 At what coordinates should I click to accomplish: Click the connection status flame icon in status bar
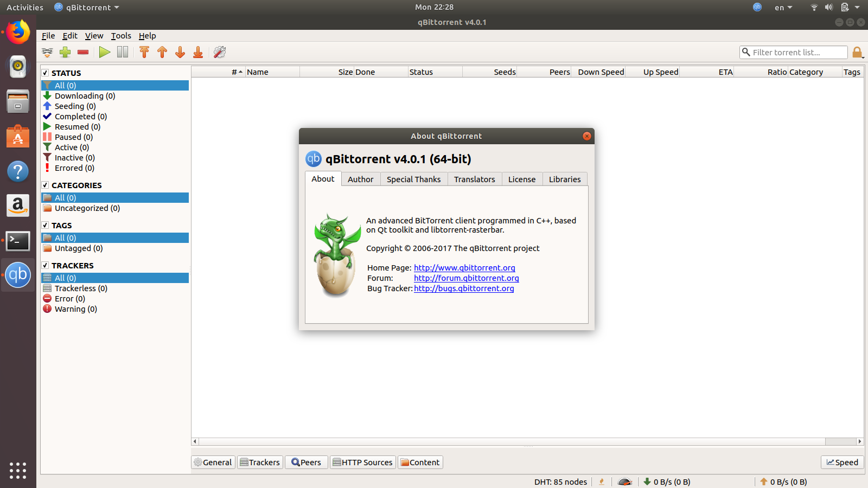click(602, 481)
